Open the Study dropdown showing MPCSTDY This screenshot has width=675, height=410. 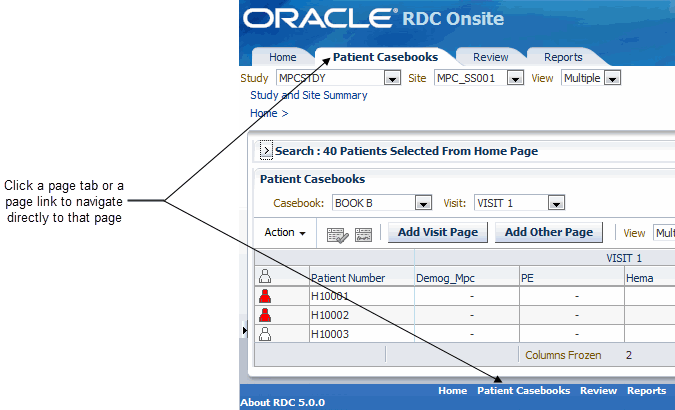coord(338,78)
